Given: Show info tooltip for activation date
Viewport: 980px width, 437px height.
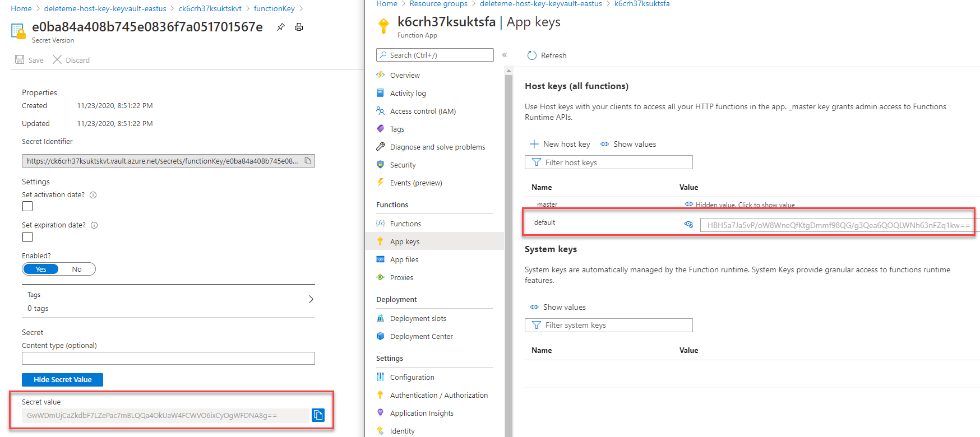Looking at the screenshot, I should [93, 195].
